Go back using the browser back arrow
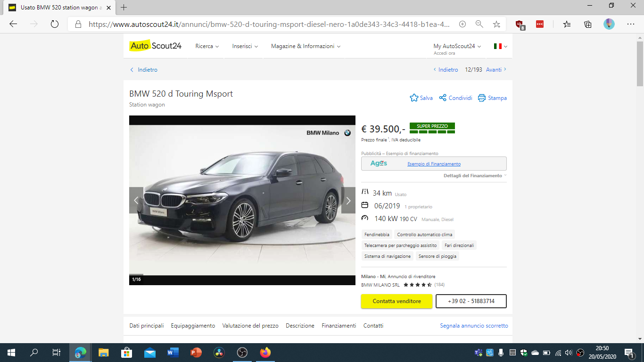The image size is (644, 362). pyautogui.click(x=13, y=24)
